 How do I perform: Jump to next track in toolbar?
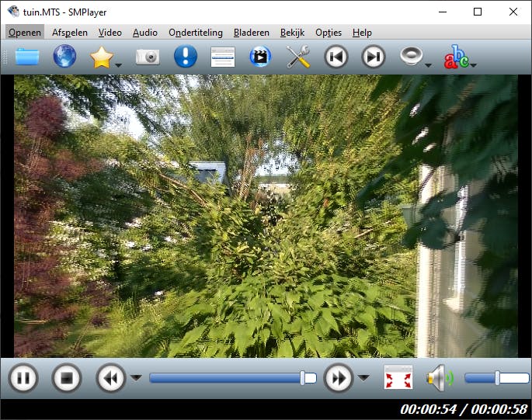[x=374, y=57]
